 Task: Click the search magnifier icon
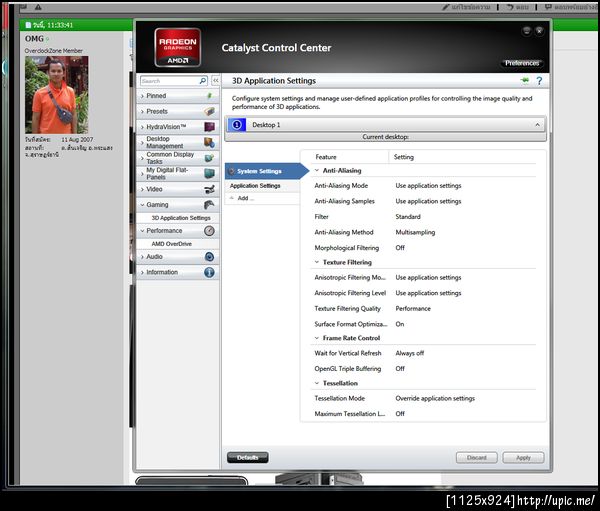click(x=203, y=81)
